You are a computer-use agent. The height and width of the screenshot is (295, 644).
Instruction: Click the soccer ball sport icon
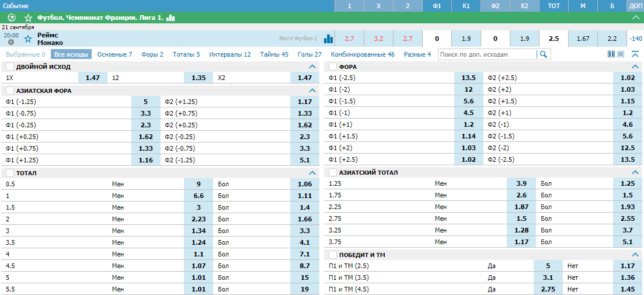pyautogui.click(x=12, y=18)
